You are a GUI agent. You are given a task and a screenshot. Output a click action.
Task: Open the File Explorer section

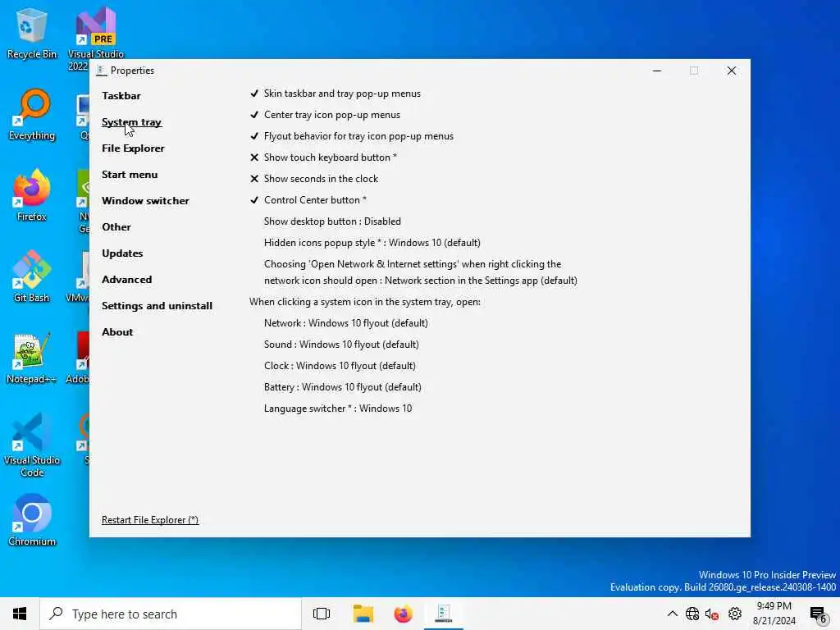pos(134,148)
